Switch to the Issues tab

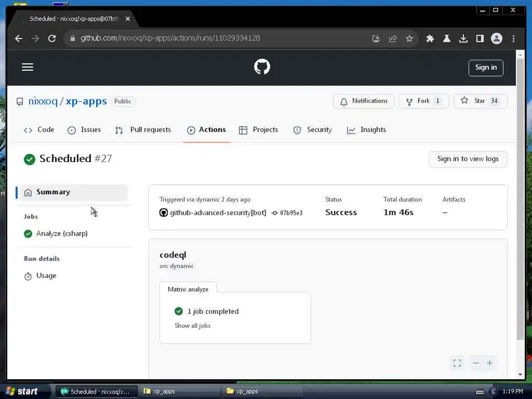point(84,130)
